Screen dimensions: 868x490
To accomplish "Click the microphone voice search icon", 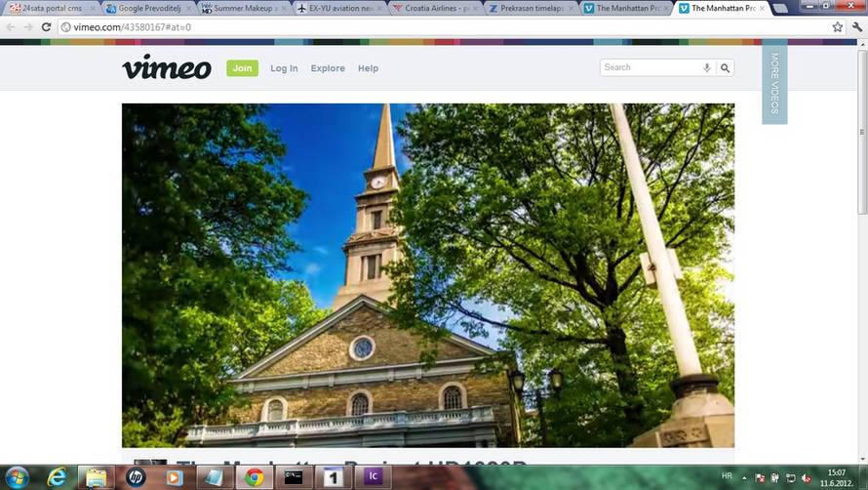I will point(707,67).
